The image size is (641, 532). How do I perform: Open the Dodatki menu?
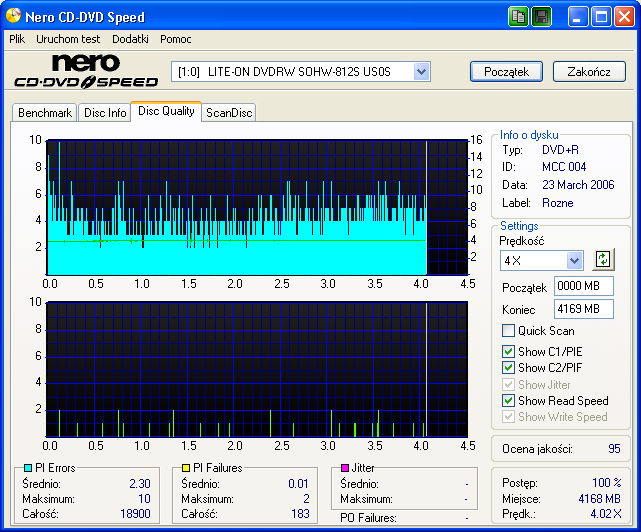tap(130, 39)
